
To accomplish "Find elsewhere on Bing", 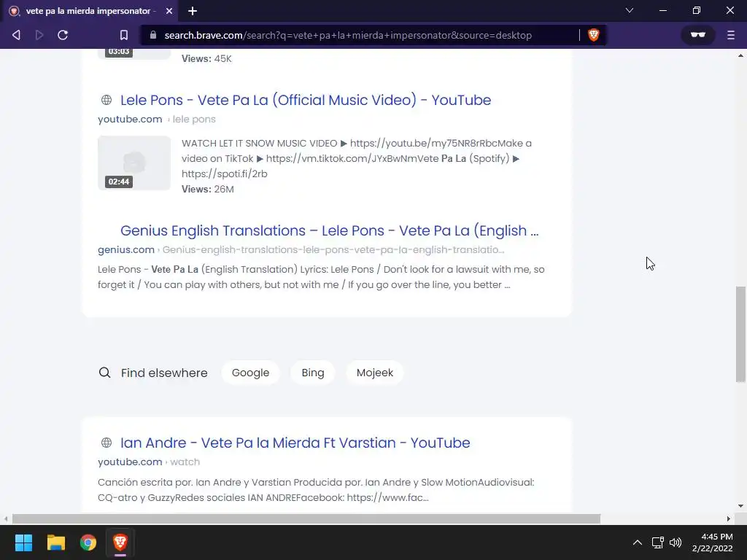I will pos(313,373).
